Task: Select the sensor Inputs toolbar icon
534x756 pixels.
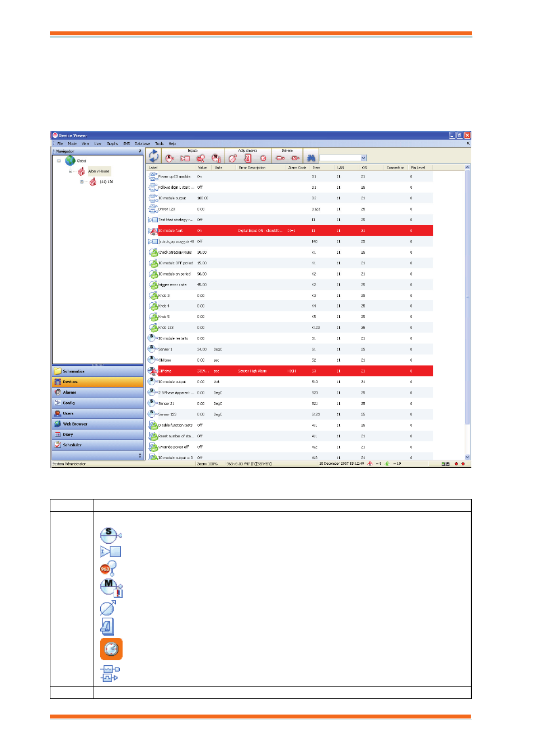Action: tap(170, 158)
